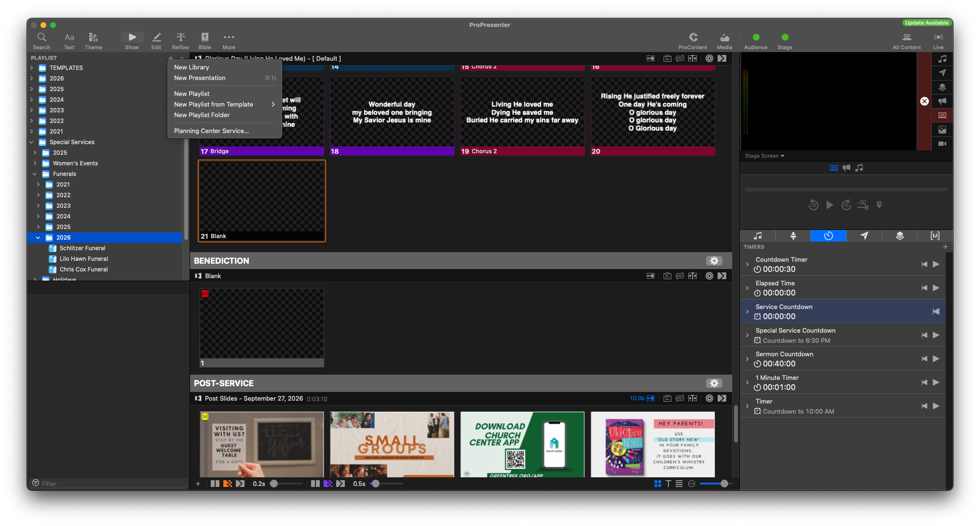Adjust the slide thumbnail size slider
980x526 pixels.
[724, 484]
